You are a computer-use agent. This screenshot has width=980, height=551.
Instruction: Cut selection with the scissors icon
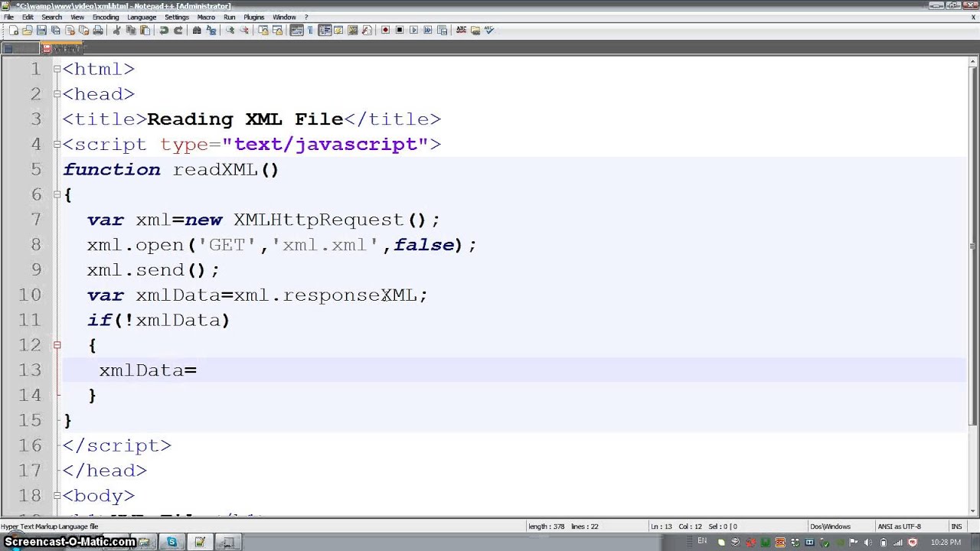pos(116,31)
